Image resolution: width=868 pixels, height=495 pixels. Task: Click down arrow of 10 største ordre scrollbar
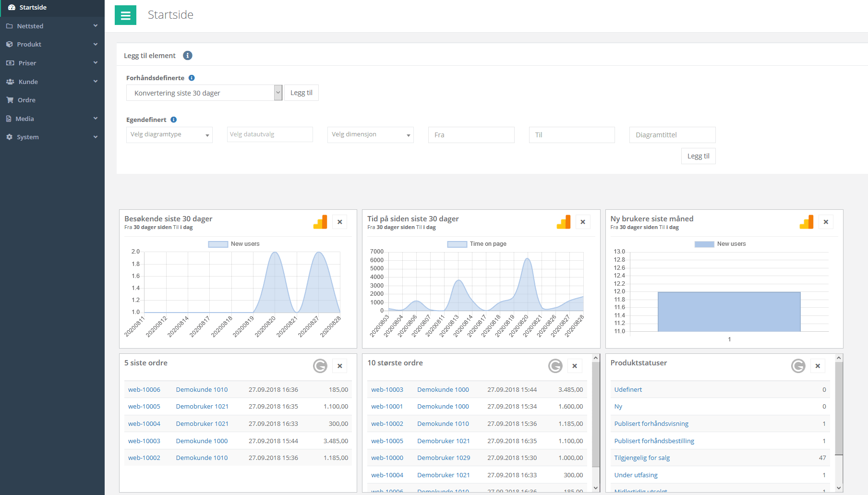tap(596, 488)
